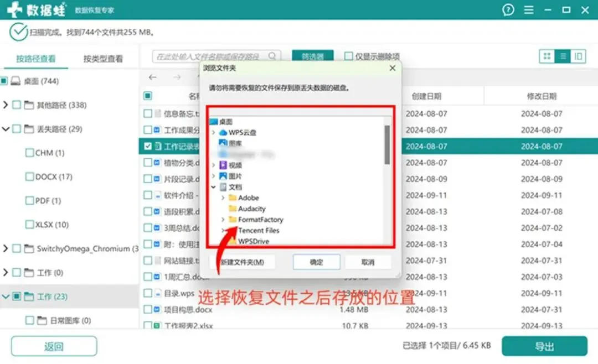Screen dimensions: 598x364
Task: Go back with the left arrow
Action: click(153, 77)
